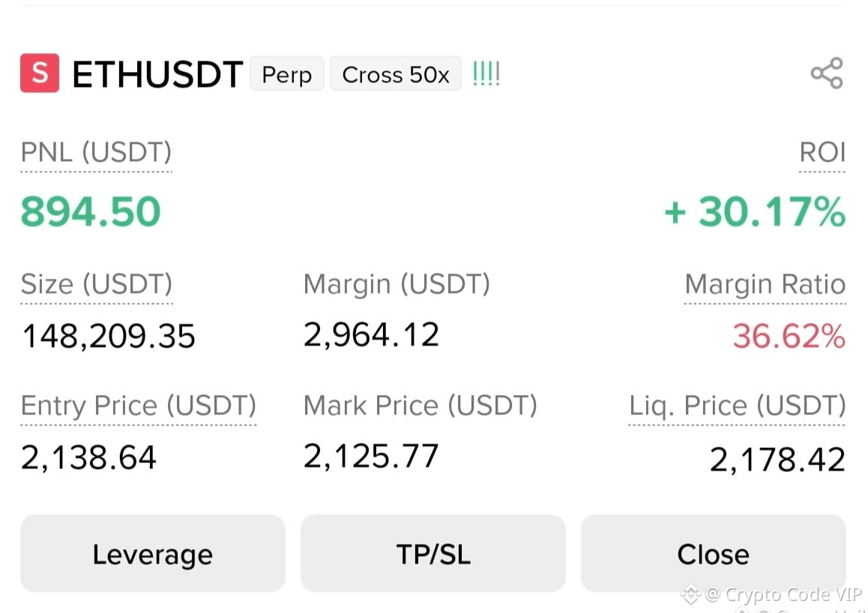This screenshot has width=868, height=613.
Task: Click the red S short-side badge
Action: pos(40,73)
